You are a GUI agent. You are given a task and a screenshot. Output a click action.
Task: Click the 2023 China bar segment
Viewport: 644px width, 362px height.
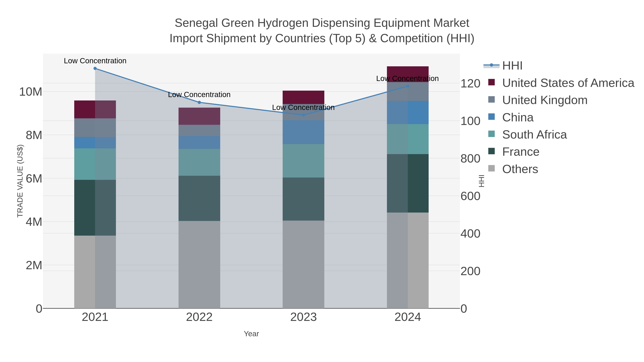pos(304,132)
